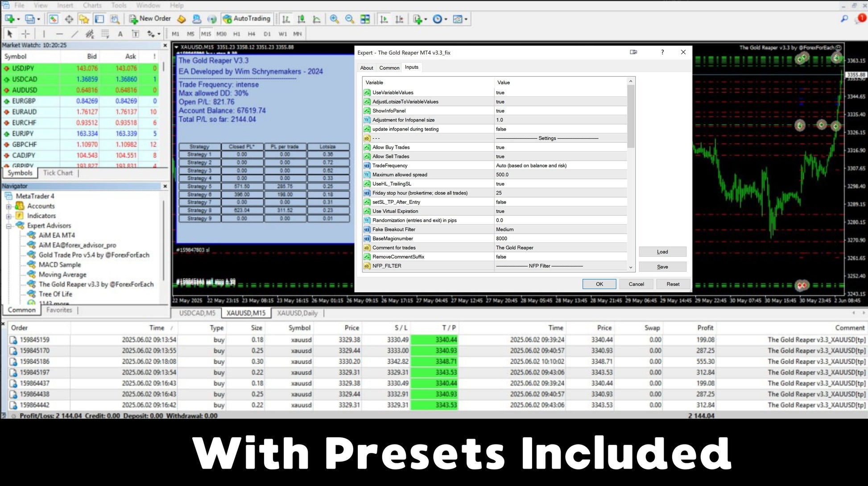The height and width of the screenshot is (486, 868).
Task: Click the Load preset button
Action: [662, 252]
